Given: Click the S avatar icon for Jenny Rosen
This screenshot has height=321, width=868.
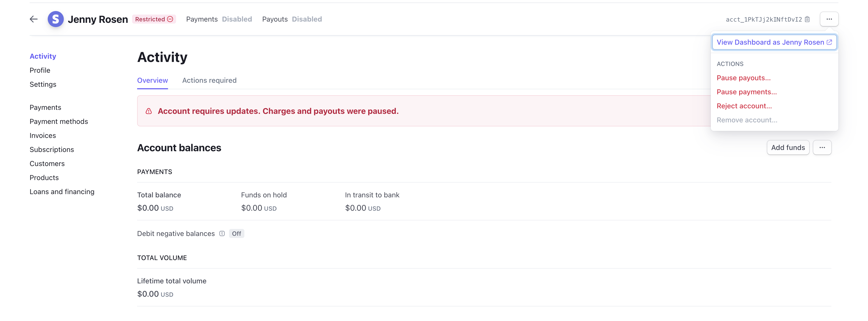Looking at the screenshot, I should (55, 19).
